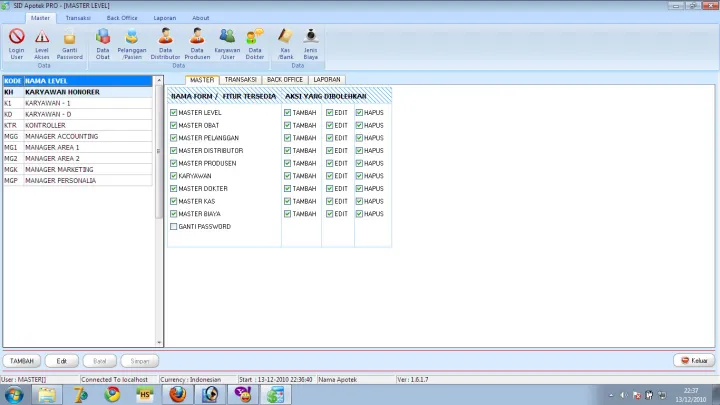This screenshot has width=720, height=405.
Task: Open the Level Akses warning icon
Action: [x=42, y=44]
